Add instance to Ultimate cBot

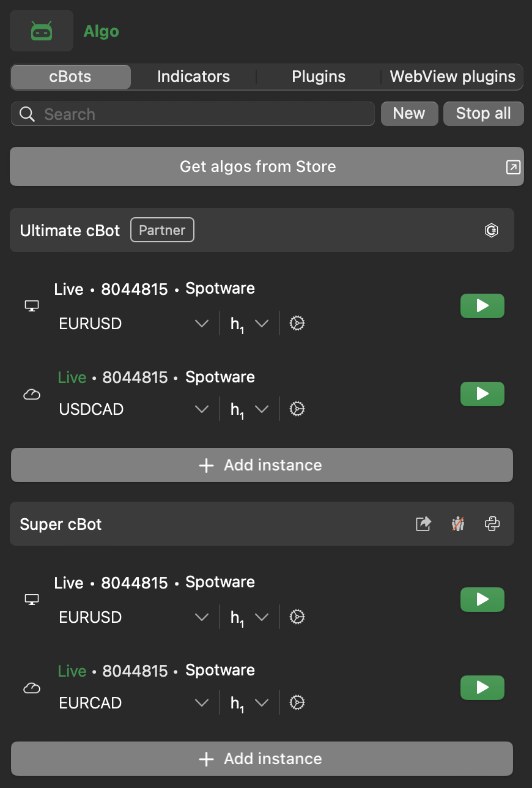(262, 465)
